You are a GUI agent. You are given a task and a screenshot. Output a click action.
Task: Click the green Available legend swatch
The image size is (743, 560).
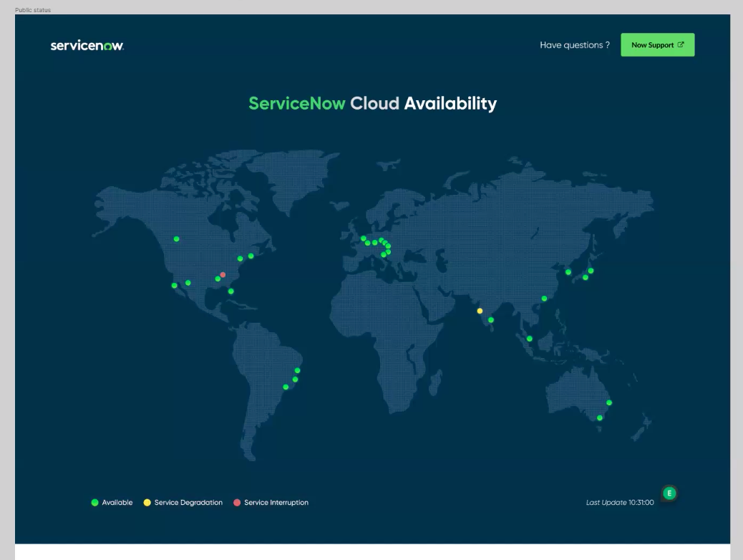pos(94,503)
